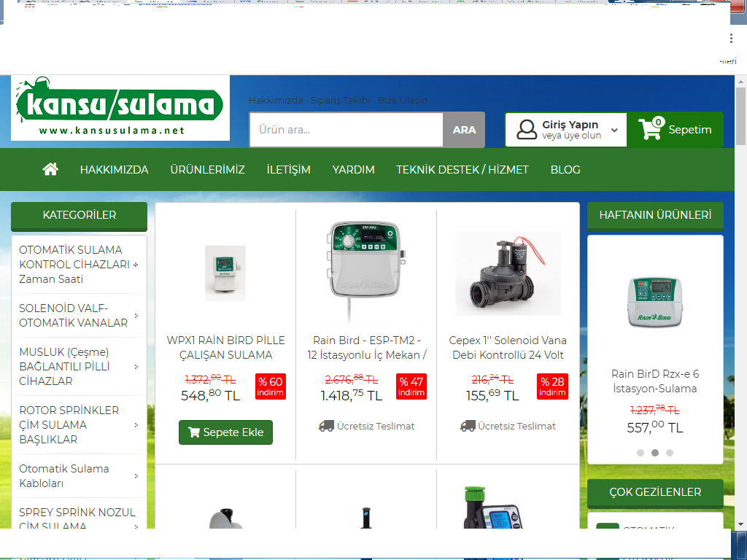This screenshot has width=747, height=560.
Task: Open YARDIM menu item
Action: [x=354, y=169]
